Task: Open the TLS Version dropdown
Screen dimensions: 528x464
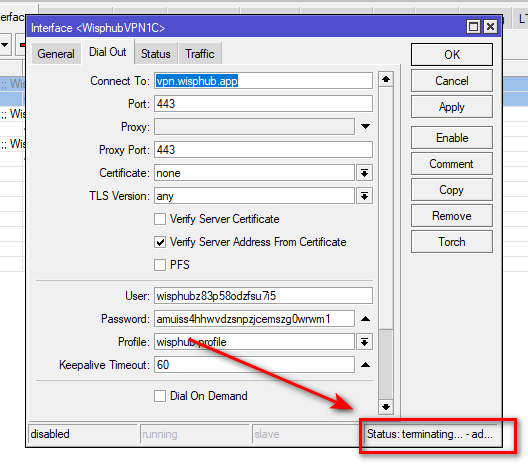Action: point(364,196)
